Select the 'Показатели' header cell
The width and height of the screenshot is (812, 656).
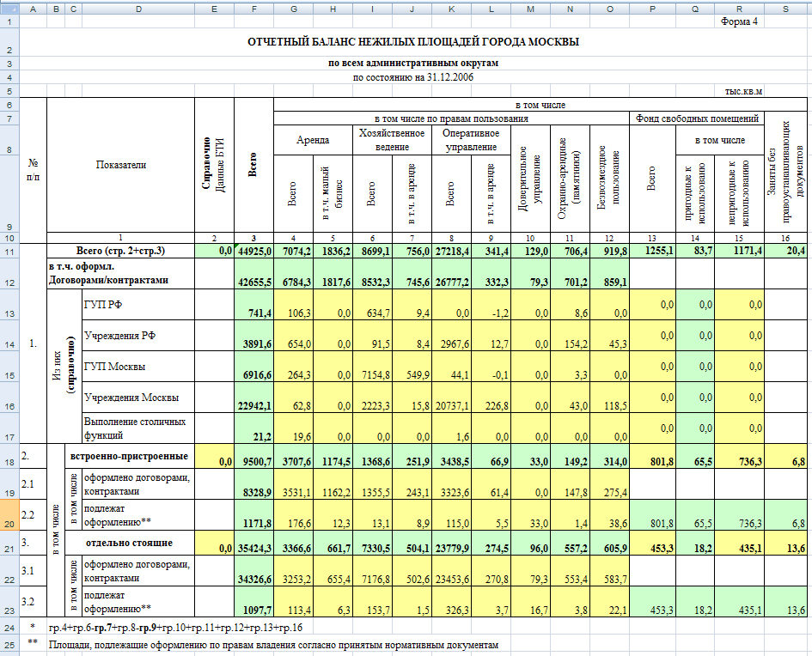coord(121,165)
